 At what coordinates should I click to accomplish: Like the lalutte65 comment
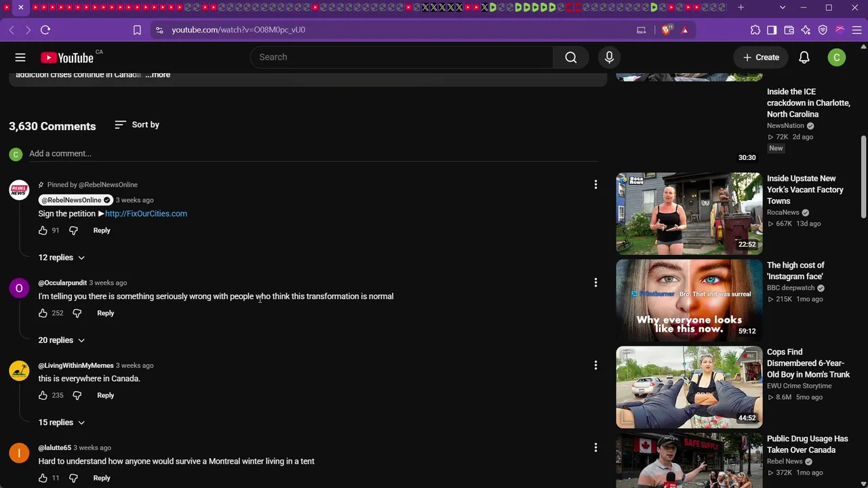click(43, 478)
